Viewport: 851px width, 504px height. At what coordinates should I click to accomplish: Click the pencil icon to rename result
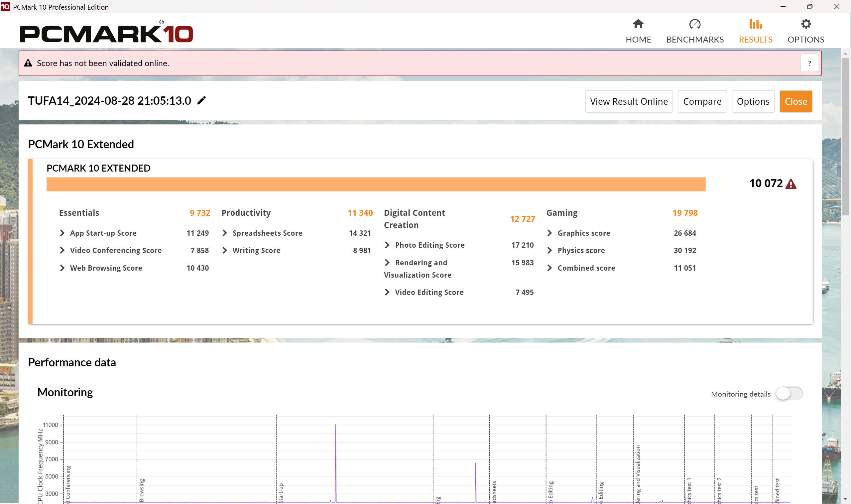click(x=201, y=100)
